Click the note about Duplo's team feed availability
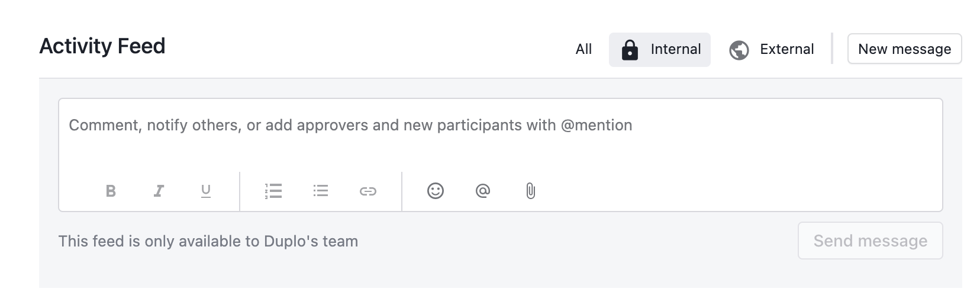Image resolution: width=980 pixels, height=301 pixels. pos(208,241)
